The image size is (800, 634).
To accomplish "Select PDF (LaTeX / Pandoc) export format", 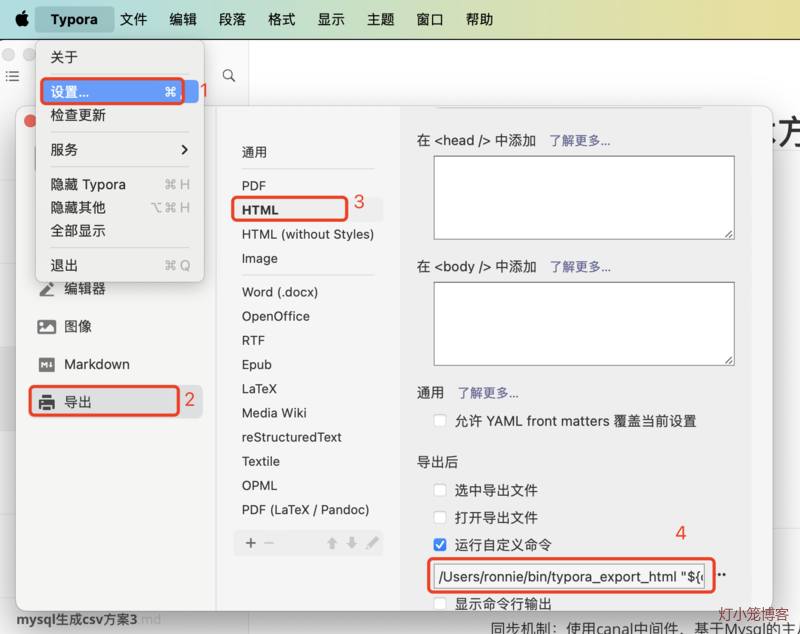I will [x=308, y=510].
